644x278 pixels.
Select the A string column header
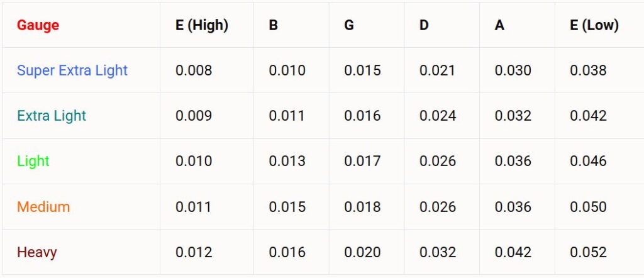coord(499,25)
